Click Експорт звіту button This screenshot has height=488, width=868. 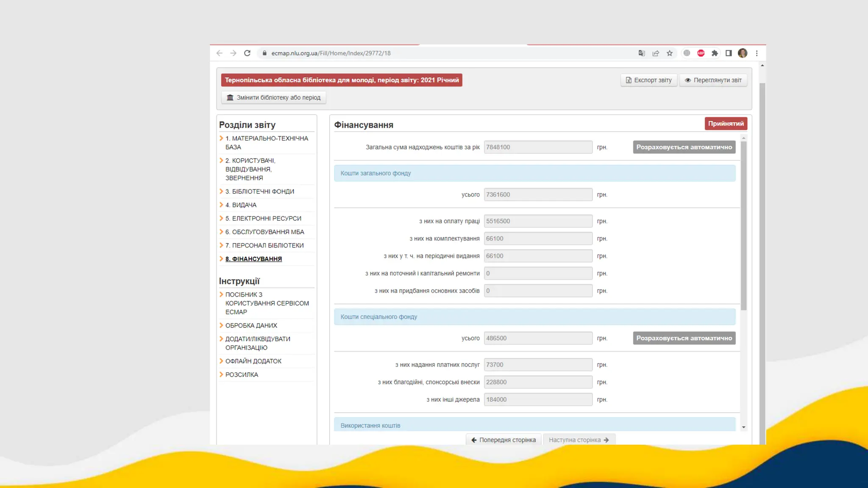click(x=649, y=80)
